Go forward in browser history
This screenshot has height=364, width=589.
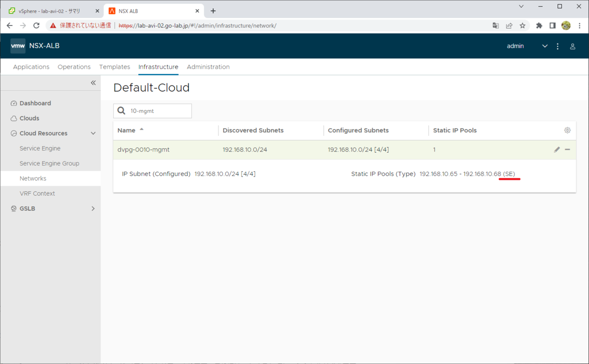pos(23,26)
